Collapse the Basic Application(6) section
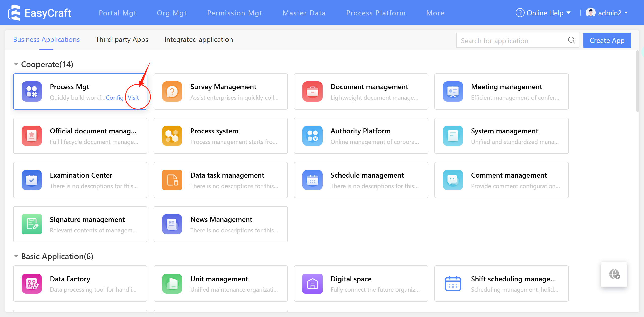 click(16, 256)
